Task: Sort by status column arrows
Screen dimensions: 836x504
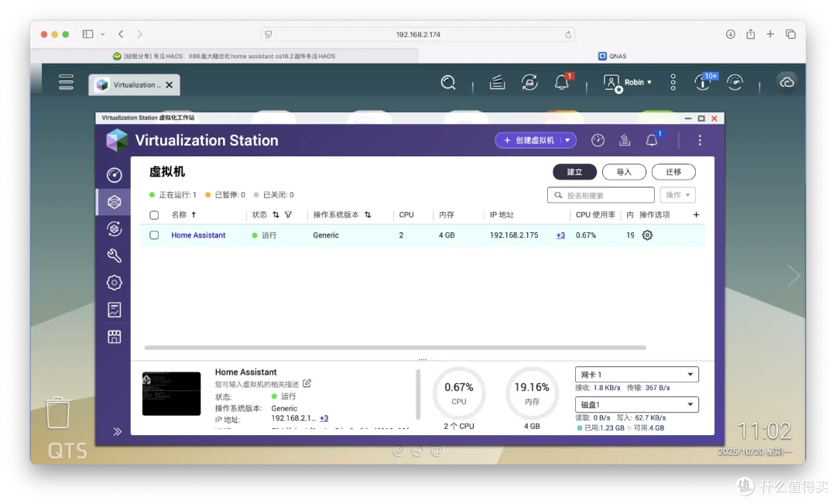Action: [276, 215]
